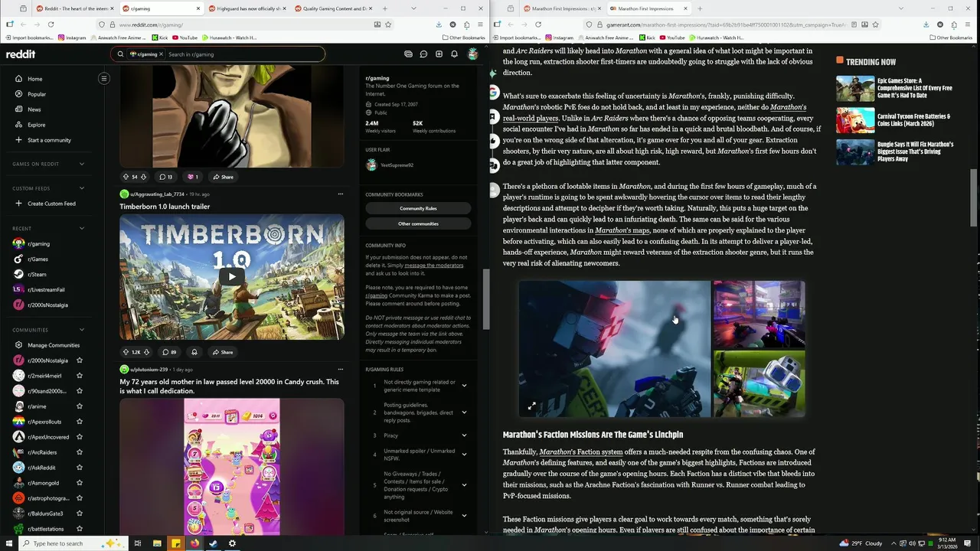Click the Windows Start button
Viewport: 980px width, 551px height.
(x=8, y=543)
